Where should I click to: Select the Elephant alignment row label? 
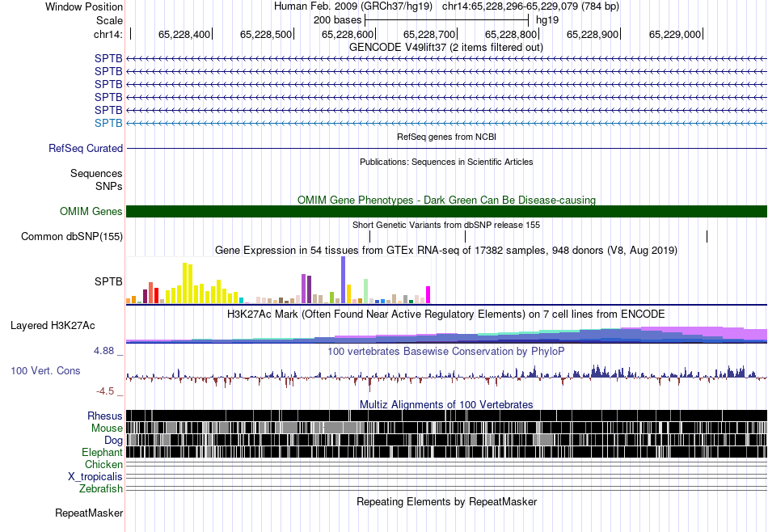pos(103,453)
